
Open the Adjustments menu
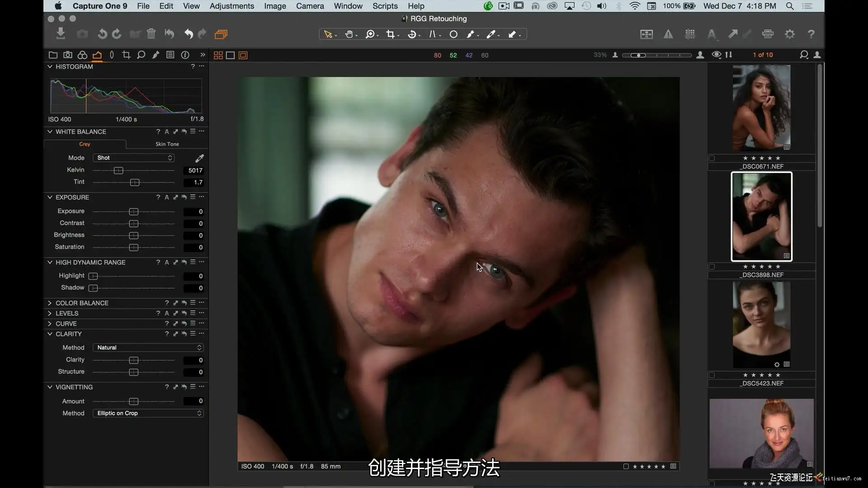pyautogui.click(x=231, y=6)
